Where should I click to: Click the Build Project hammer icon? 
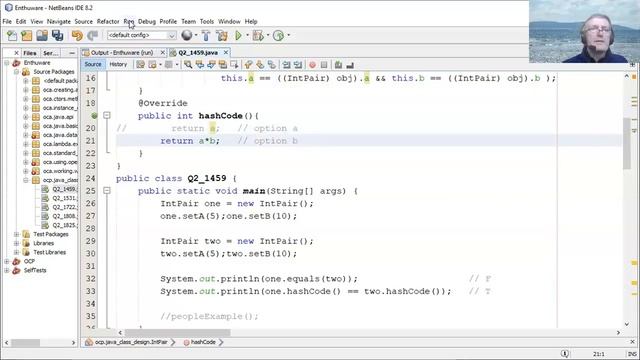[206, 36]
